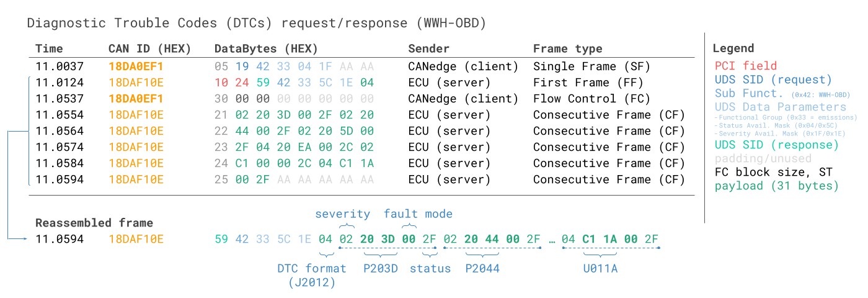Click the Single Frame (SF) cell

[592, 66]
